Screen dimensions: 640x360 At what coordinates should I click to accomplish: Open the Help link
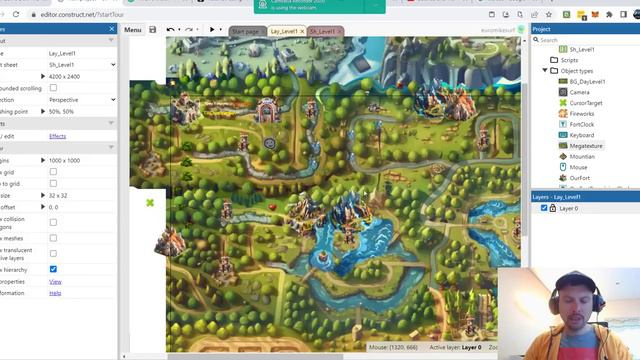[x=55, y=293]
